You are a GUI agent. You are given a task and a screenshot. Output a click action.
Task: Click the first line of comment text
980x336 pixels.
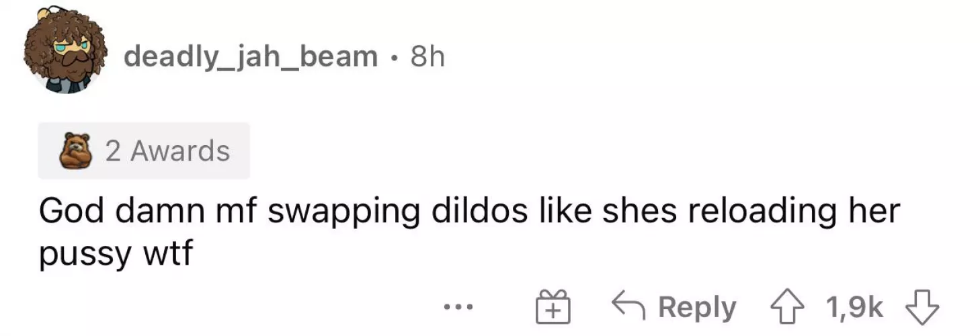468,211
